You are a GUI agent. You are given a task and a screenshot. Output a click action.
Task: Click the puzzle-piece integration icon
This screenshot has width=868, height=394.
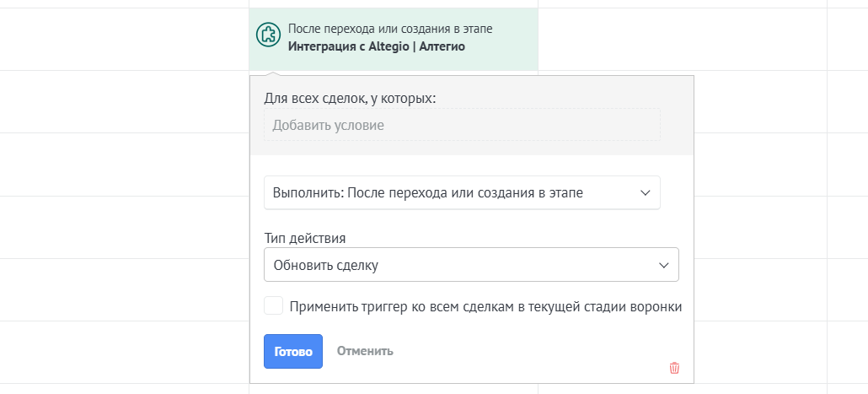point(268,35)
